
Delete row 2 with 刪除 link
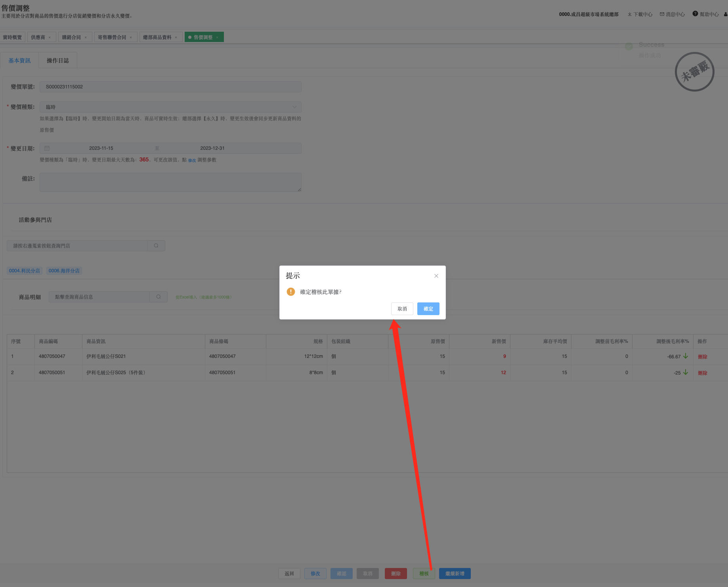coord(703,373)
